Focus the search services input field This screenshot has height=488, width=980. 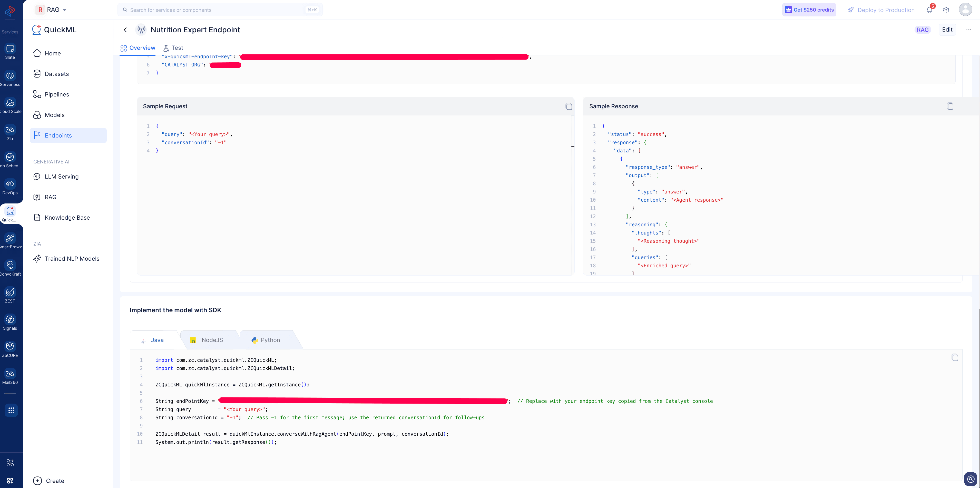coord(220,10)
